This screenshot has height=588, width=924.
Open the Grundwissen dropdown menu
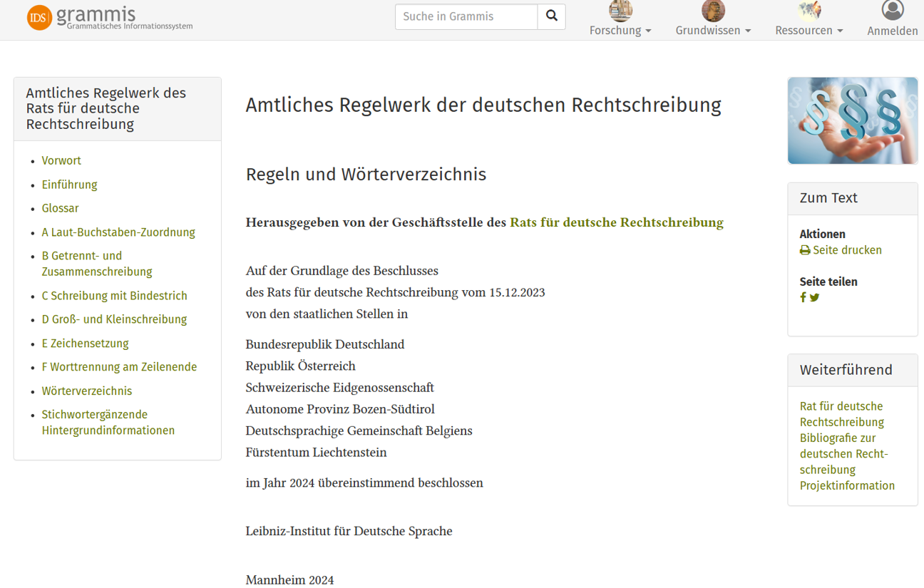(x=713, y=31)
